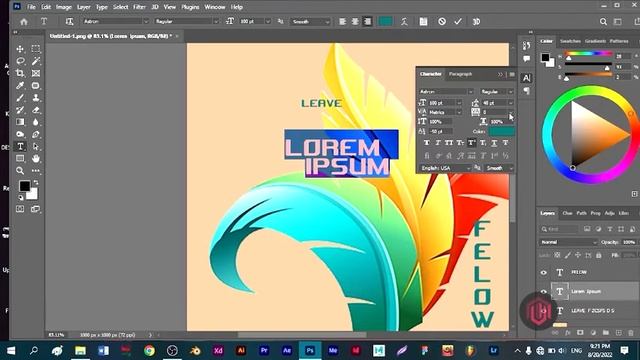The height and width of the screenshot is (360, 640).
Task: Select the Path Selection tool
Action: (x=36, y=147)
